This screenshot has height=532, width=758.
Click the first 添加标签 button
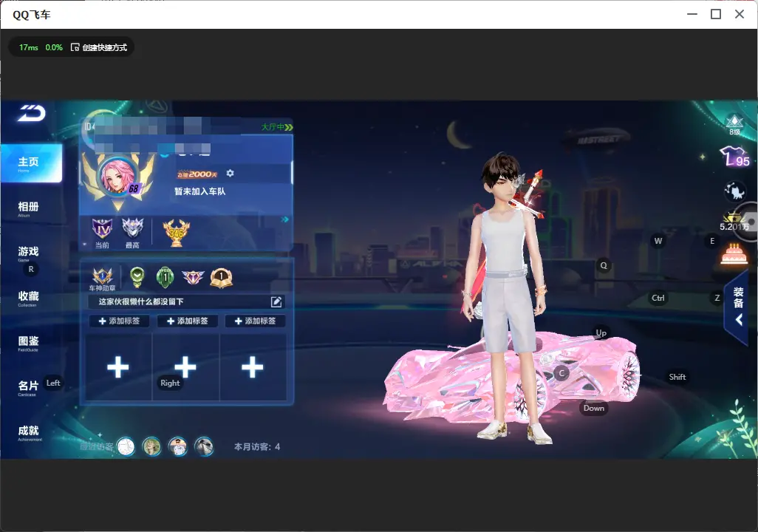pos(120,321)
